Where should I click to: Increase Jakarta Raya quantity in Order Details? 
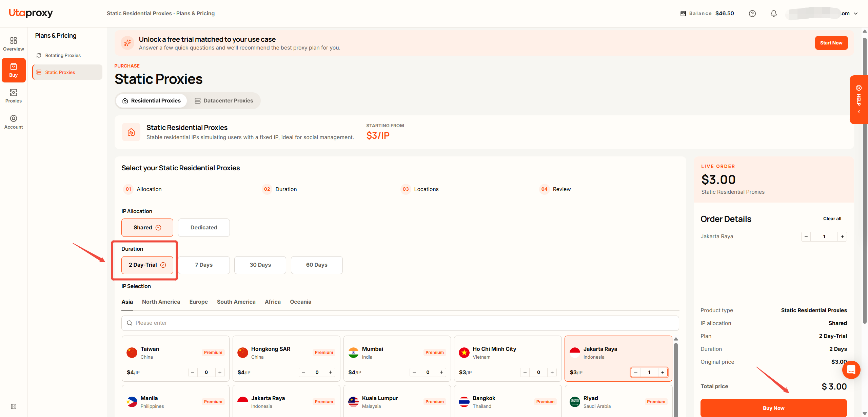coord(842,236)
